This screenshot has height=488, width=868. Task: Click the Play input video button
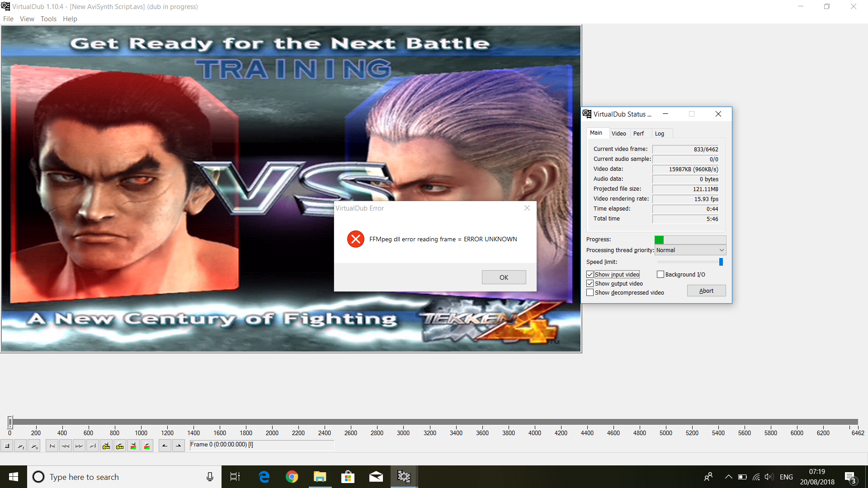click(x=20, y=446)
